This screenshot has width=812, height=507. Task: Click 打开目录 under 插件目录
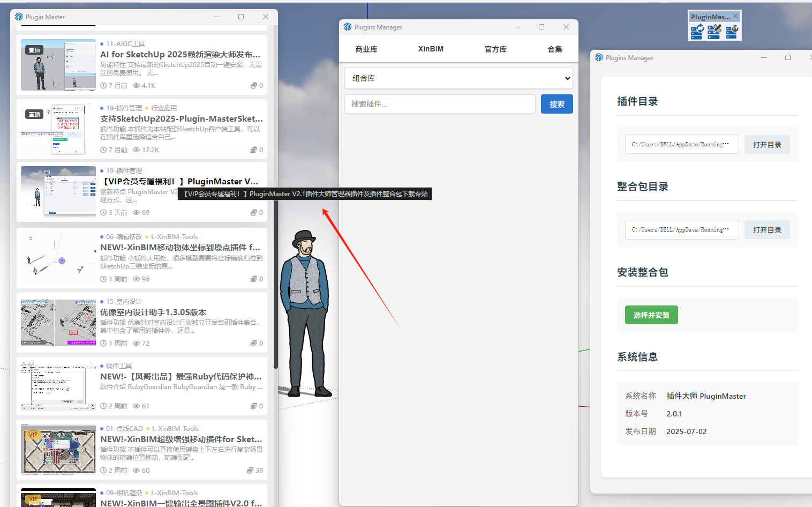coord(766,145)
